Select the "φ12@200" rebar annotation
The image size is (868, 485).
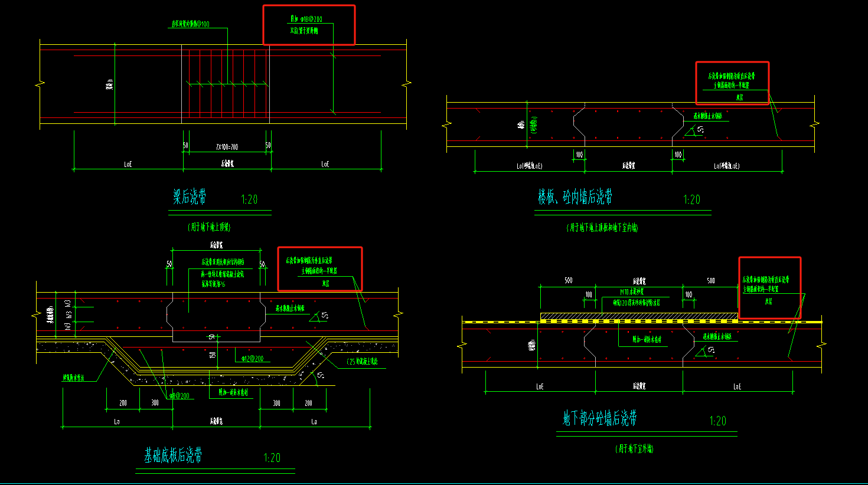[x=252, y=359]
